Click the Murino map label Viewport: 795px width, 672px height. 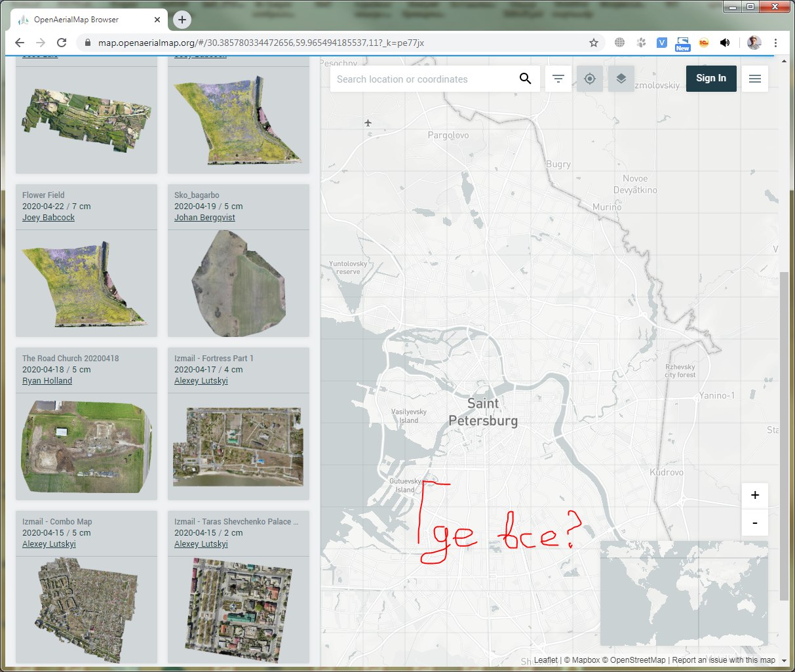click(x=607, y=207)
